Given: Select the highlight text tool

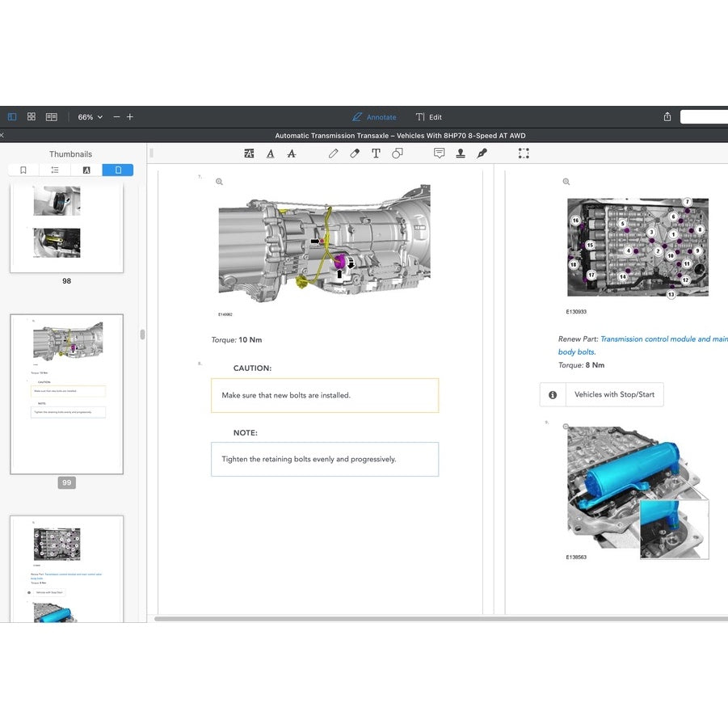Looking at the screenshot, I should click(249, 154).
